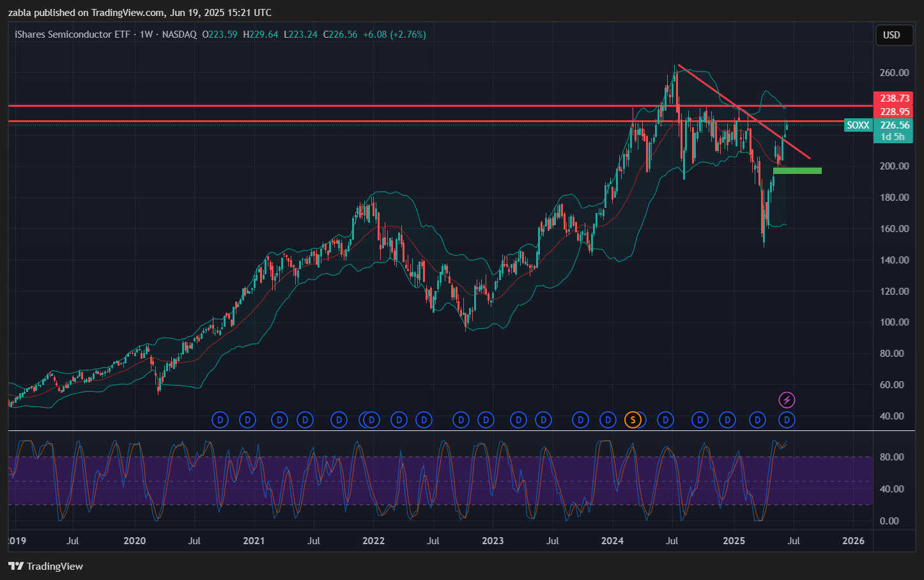
Task: Click the second dividend marker from right
Action: click(x=757, y=420)
